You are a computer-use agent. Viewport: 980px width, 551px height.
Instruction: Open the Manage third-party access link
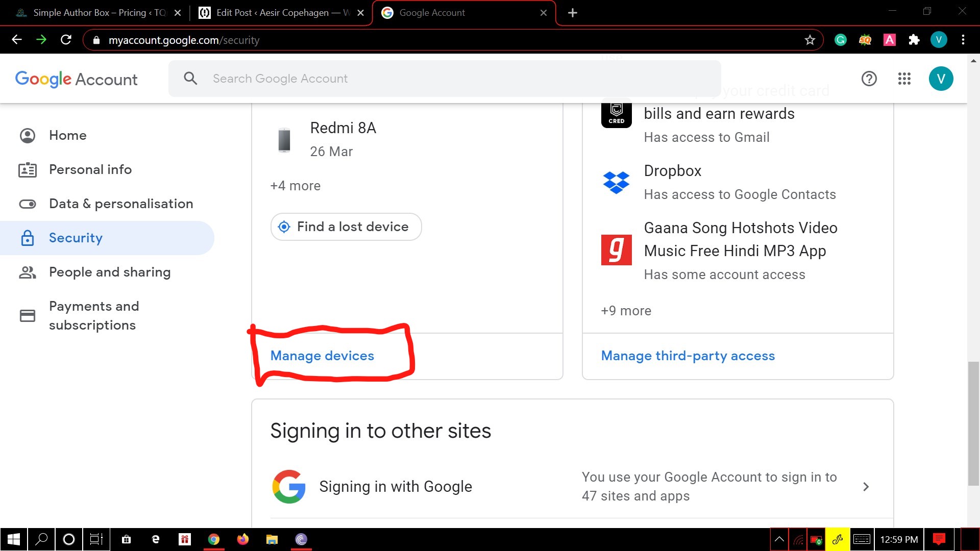[x=688, y=356]
